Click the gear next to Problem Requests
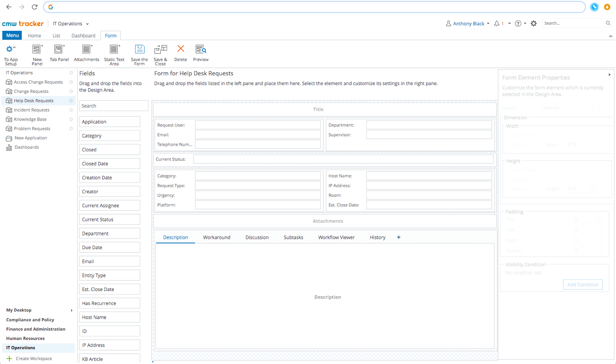This screenshot has height=364, width=616. click(71, 129)
